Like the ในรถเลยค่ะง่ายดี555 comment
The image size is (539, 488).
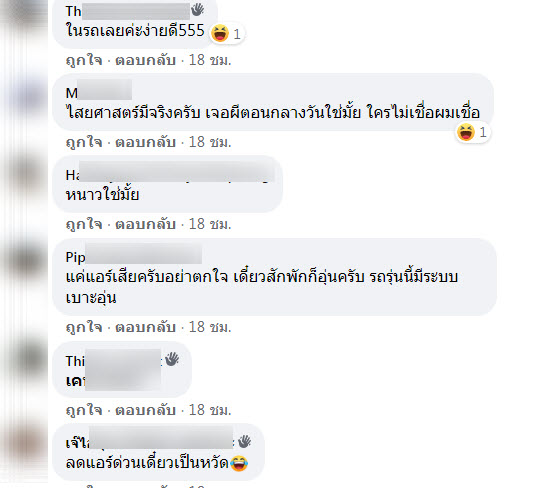click(x=84, y=60)
